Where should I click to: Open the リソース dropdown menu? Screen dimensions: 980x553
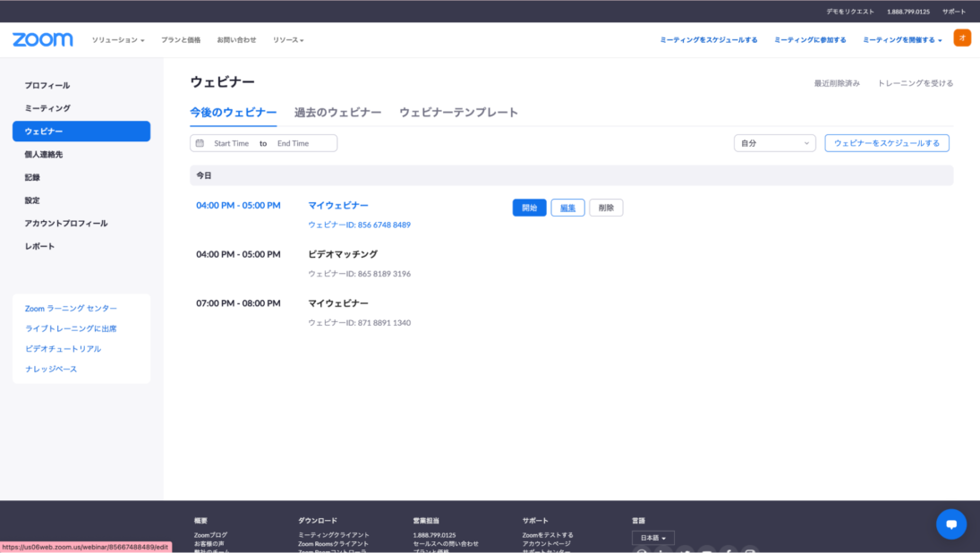[x=288, y=40]
